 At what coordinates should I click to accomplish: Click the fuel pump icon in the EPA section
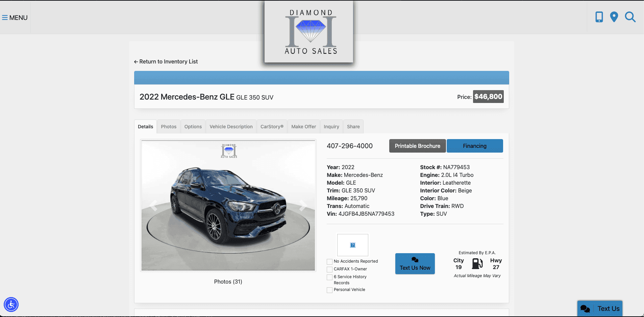coord(477,264)
